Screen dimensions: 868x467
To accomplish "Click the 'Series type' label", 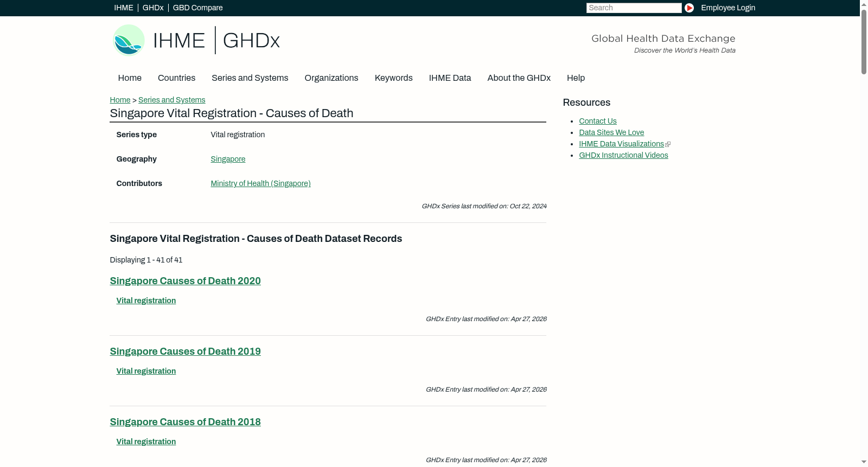I will point(137,135).
